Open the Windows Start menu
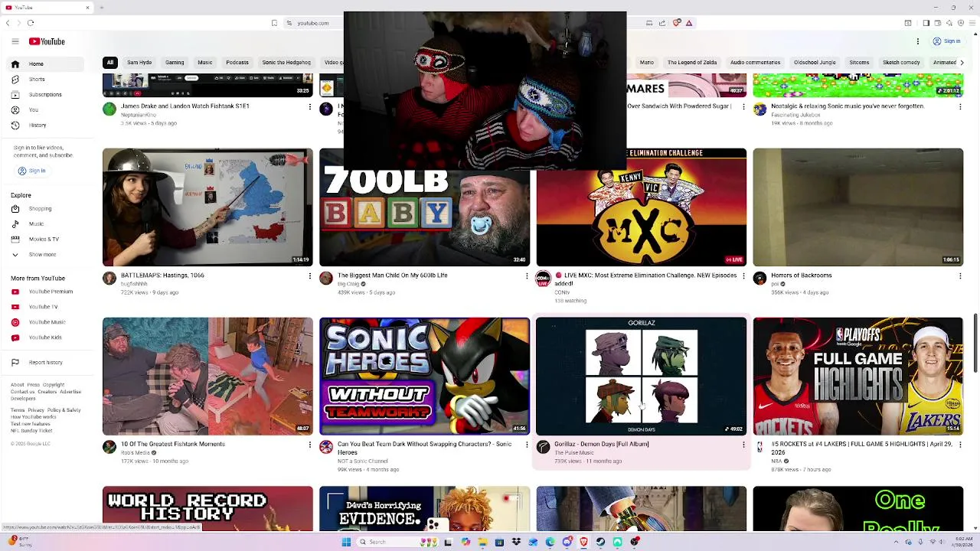Screen dimensions: 980x551 click(x=346, y=542)
